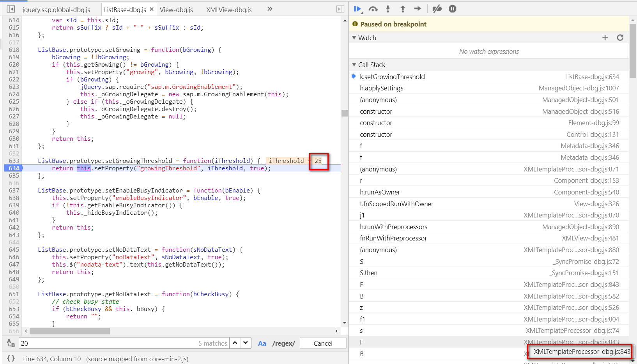Jump to next search match

coord(245,343)
